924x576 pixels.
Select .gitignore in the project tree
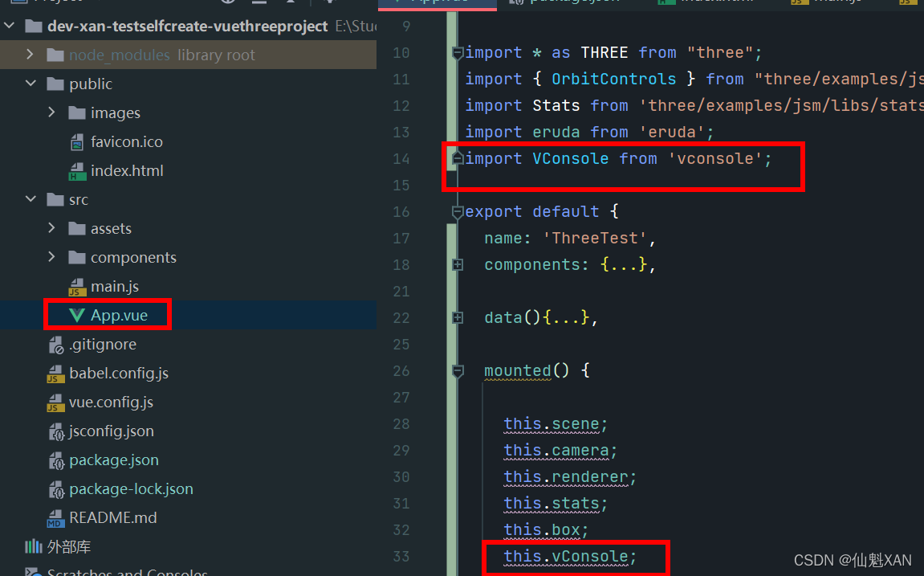click(x=103, y=345)
